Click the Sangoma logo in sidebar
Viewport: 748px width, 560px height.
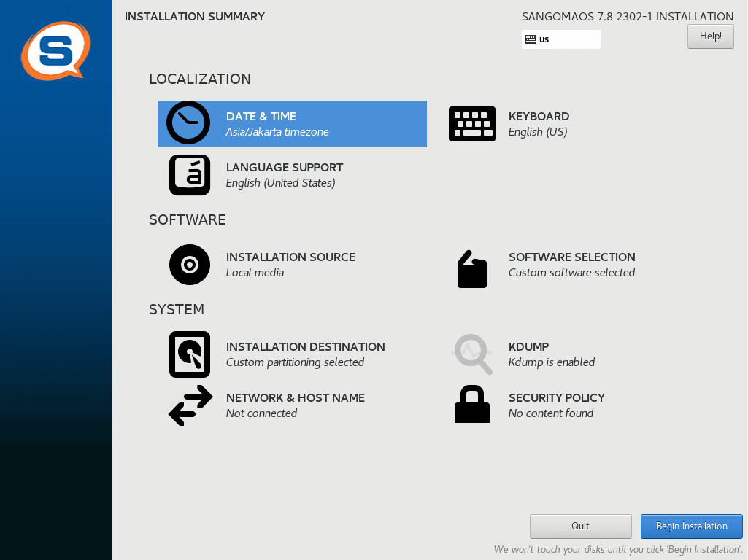pyautogui.click(x=55, y=50)
